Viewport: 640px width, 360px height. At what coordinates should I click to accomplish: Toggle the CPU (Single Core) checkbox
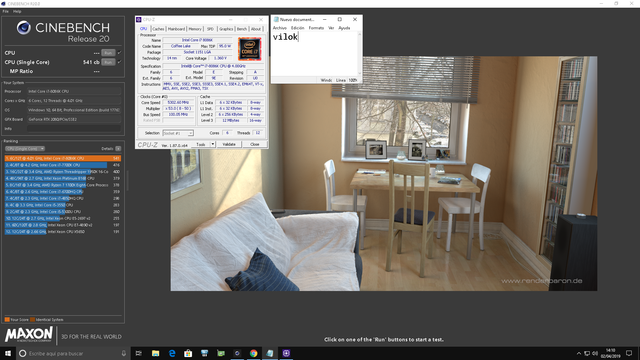[119, 62]
